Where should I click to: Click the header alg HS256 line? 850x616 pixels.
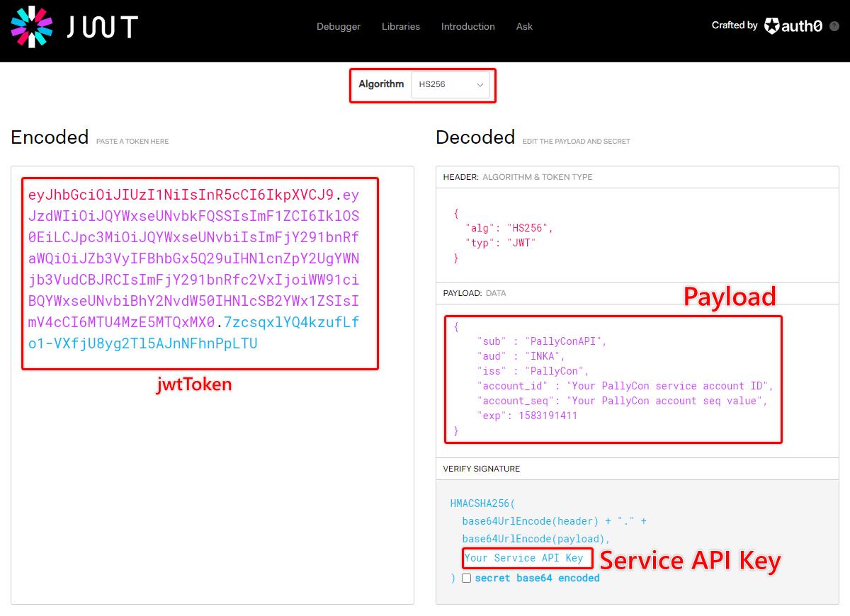tap(509, 227)
